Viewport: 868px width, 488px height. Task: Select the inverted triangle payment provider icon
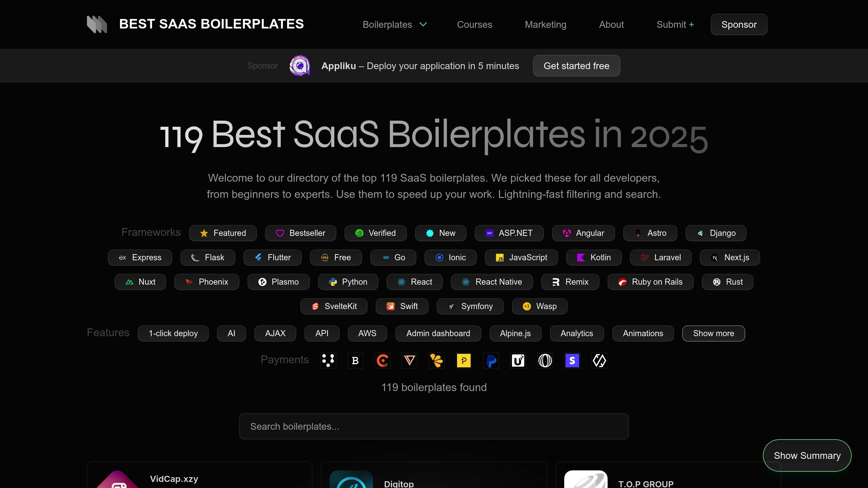410,361
